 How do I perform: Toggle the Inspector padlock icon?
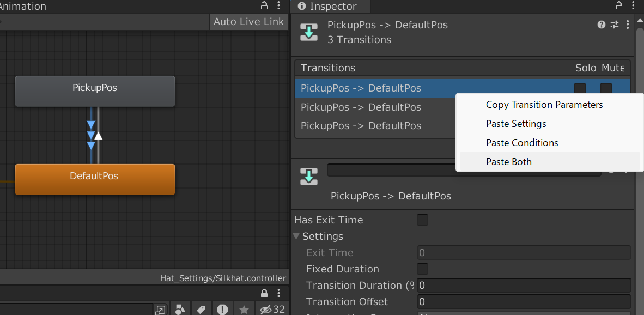point(618,5)
